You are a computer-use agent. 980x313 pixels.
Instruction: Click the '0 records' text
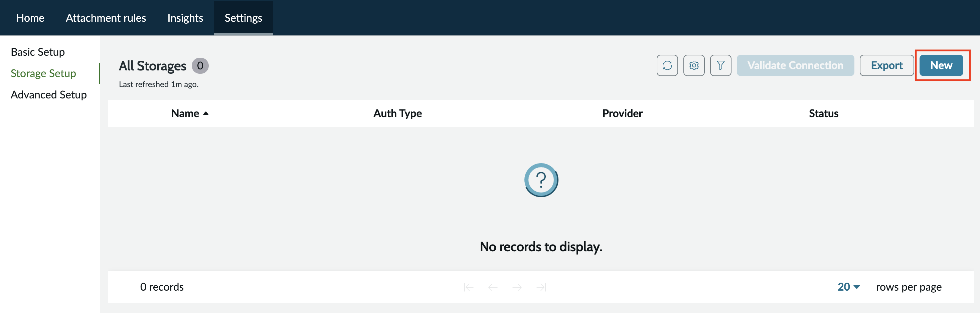pyautogui.click(x=162, y=287)
